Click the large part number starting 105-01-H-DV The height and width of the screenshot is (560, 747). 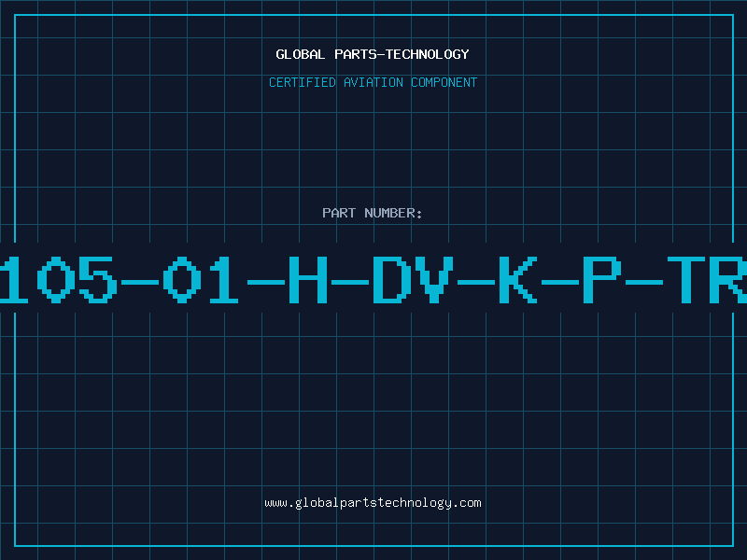[x=373, y=279]
